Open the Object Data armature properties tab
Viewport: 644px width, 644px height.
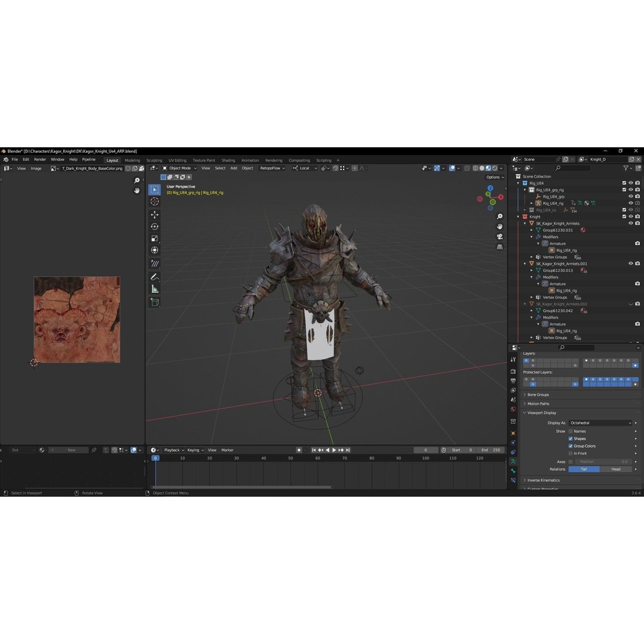tap(513, 461)
